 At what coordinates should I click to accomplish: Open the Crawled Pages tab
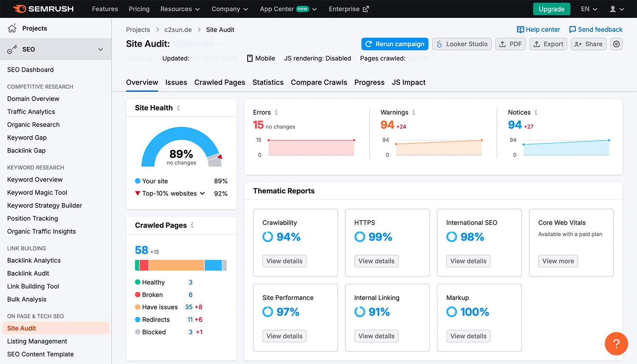pos(220,82)
